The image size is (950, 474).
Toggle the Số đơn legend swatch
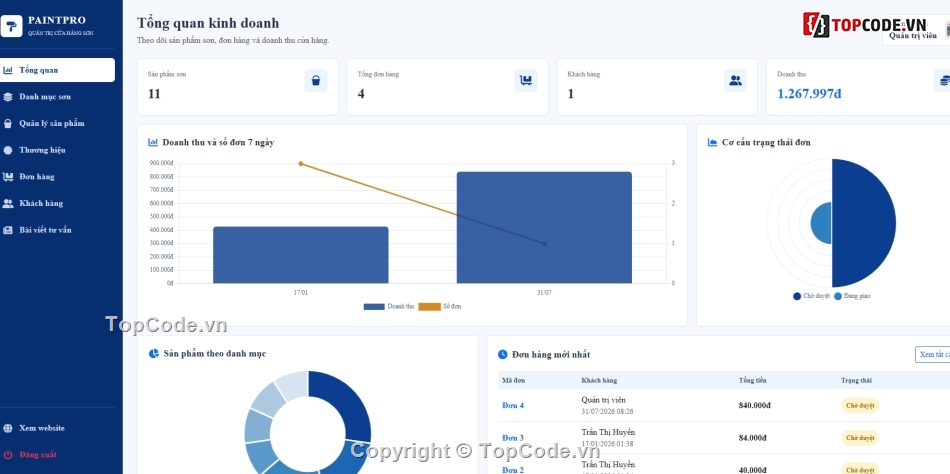[430, 307]
